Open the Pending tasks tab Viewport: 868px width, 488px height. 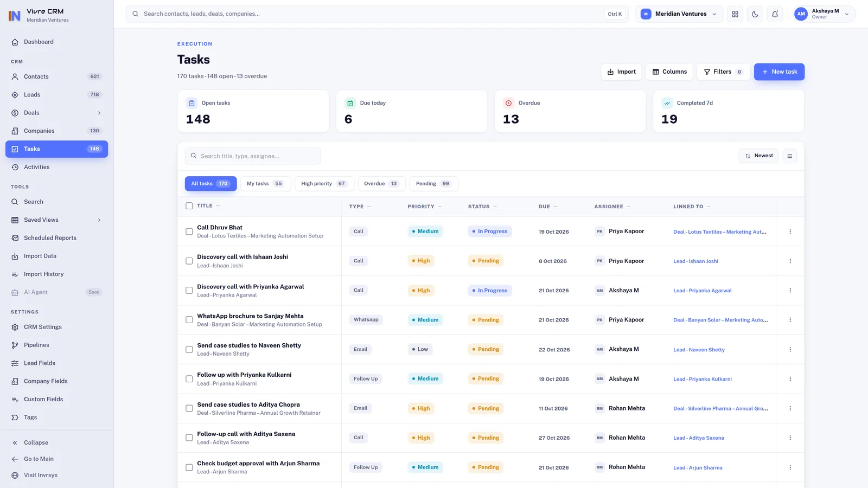[x=433, y=184]
